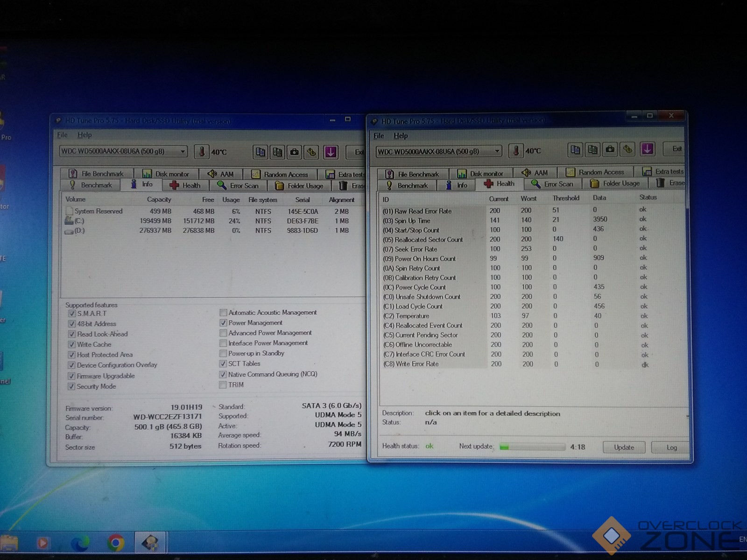Viewport: 747px width, 560px height.
Task: Toggle TRIM checkbox
Action: (x=223, y=385)
